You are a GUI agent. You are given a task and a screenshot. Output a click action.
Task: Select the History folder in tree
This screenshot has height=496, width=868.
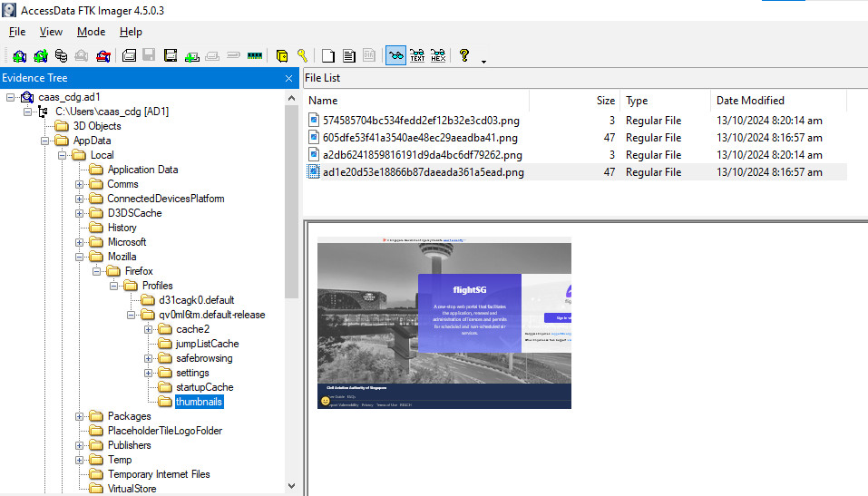click(x=122, y=228)
